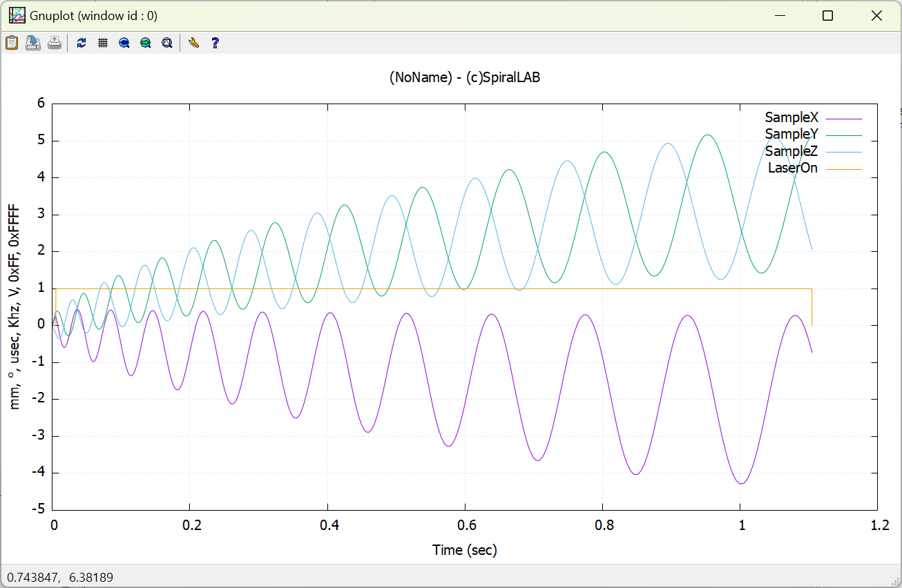Click the replot refresh icon

pyautogui.click(x=81, y=43)
